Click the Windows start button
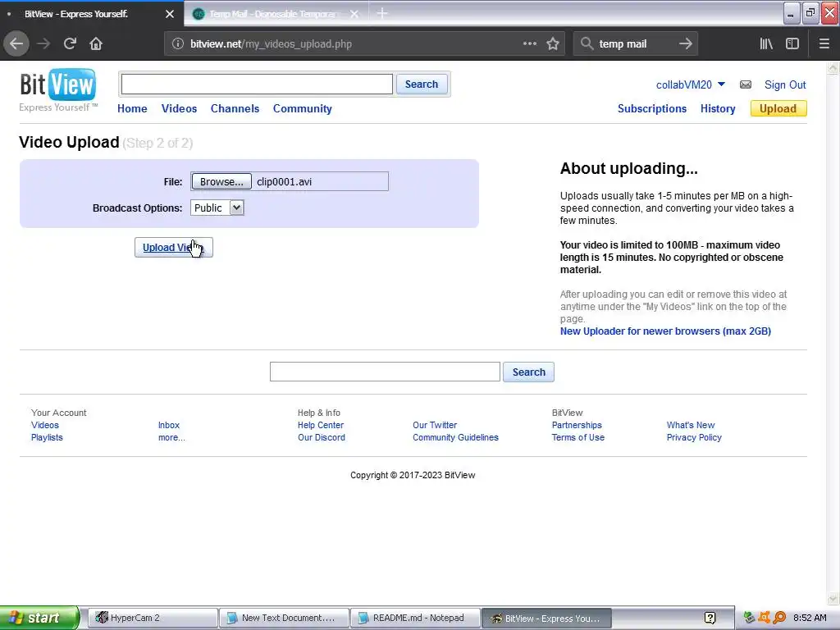Screen dimensions: 840x630 point(39,618)
